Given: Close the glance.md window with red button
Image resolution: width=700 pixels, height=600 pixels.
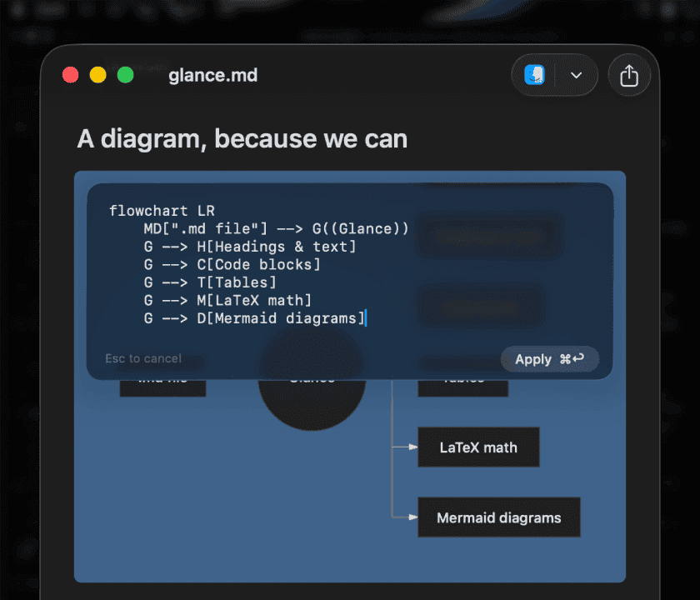Looking at the screenshot, I should point(71,75).
